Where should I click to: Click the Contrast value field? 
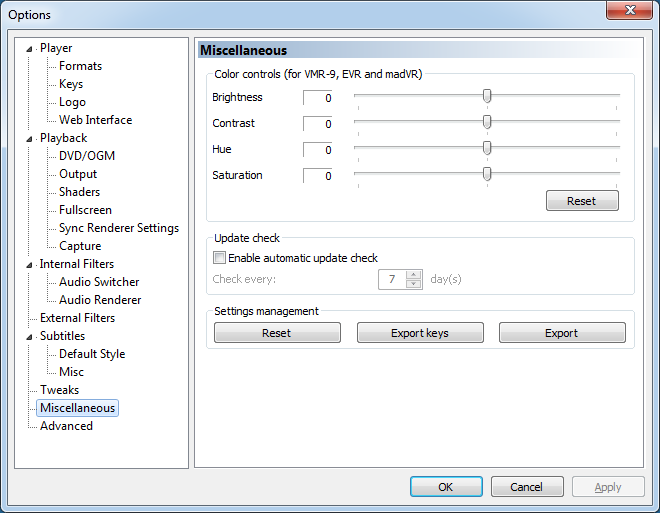pyautogui.click(x=318, y=124)
